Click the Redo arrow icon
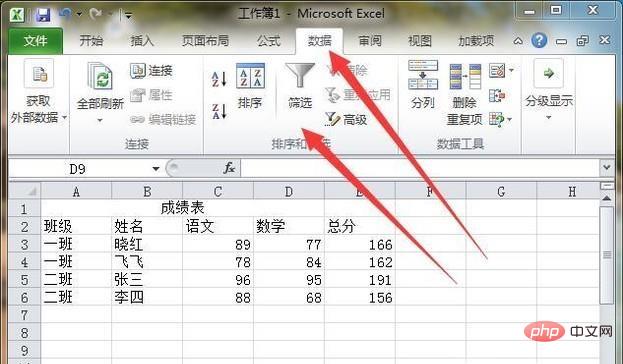 [x=96, y=14]
